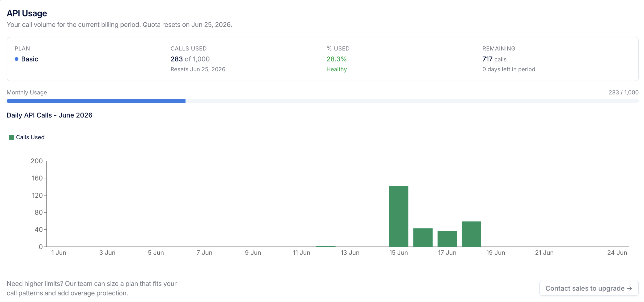Image resolution: width=644 pixels, height=302 pixels.
Task: Click the '% USED' column label
Action: pyautogui.click(x=338, y=49)
